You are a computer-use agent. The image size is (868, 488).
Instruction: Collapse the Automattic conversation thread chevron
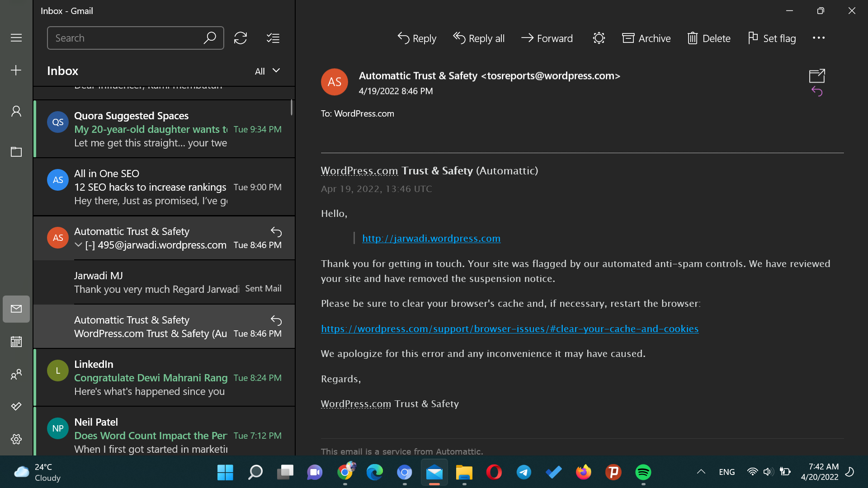78,245
